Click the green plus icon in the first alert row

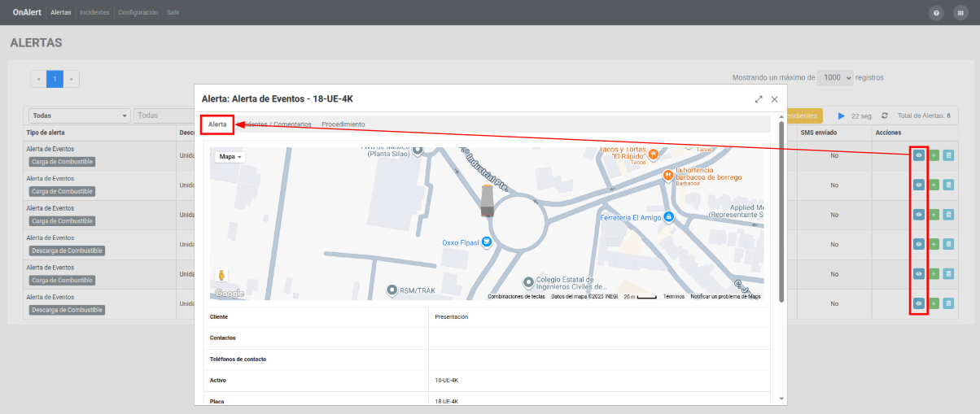934,155
